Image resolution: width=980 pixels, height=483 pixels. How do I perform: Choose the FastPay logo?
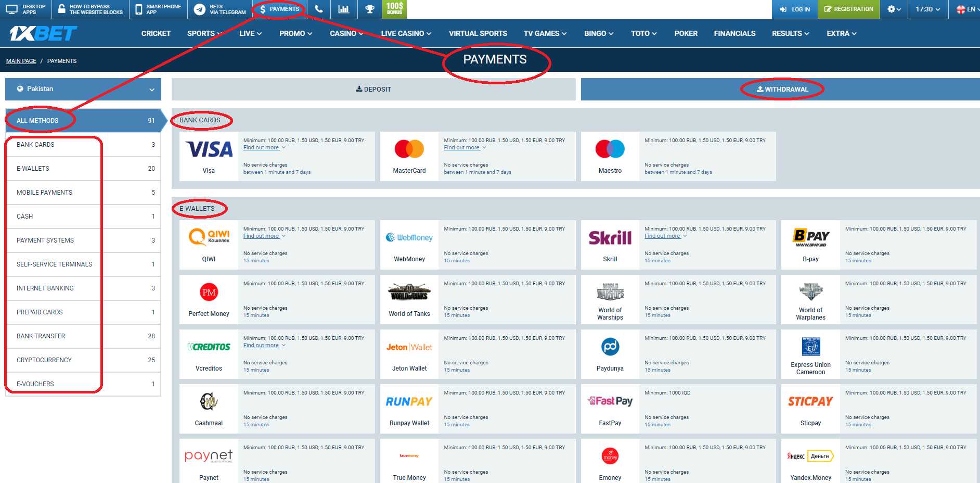coord(610,401)
